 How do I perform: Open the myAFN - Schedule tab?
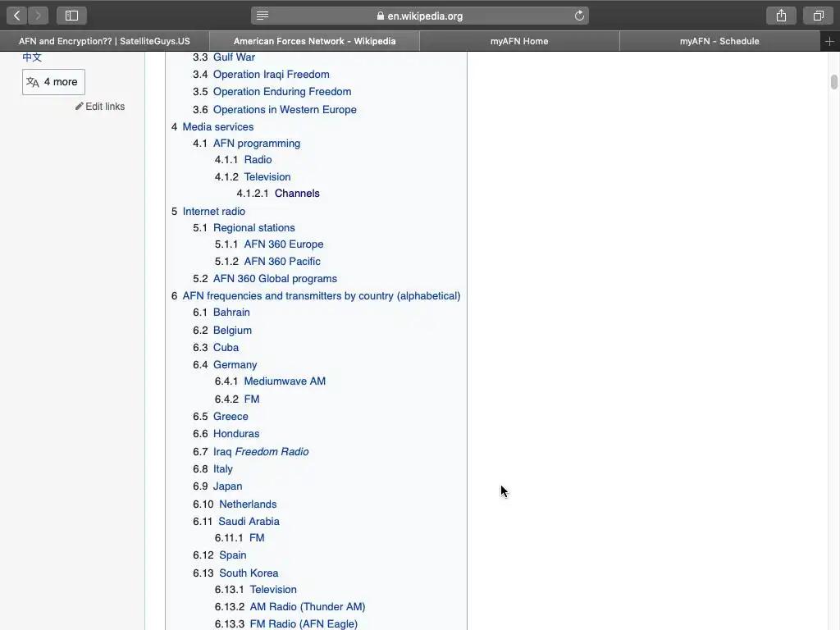click(x=719, y=41)
